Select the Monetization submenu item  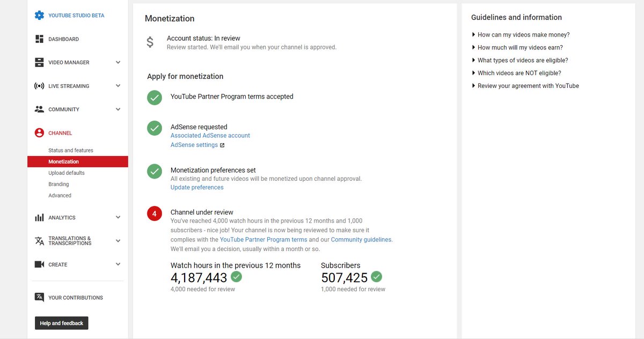pos(78,161)
